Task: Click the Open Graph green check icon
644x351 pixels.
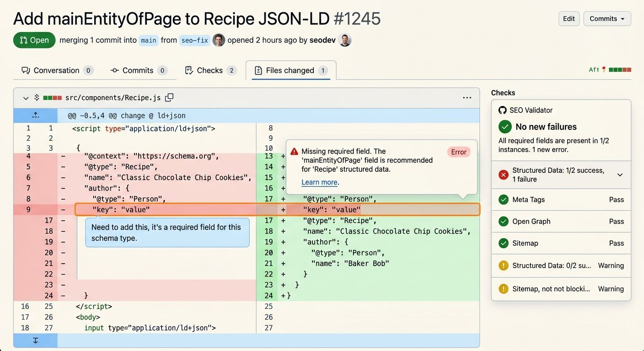Action: [504, 222]
